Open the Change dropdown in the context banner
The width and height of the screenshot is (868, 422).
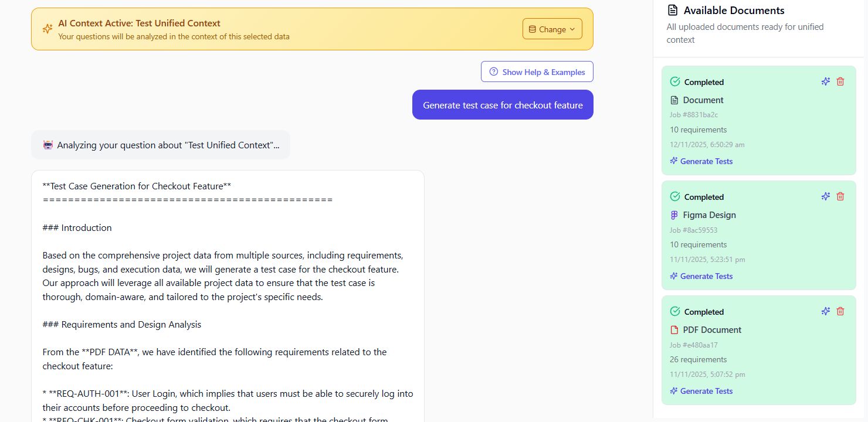(552, 28)
